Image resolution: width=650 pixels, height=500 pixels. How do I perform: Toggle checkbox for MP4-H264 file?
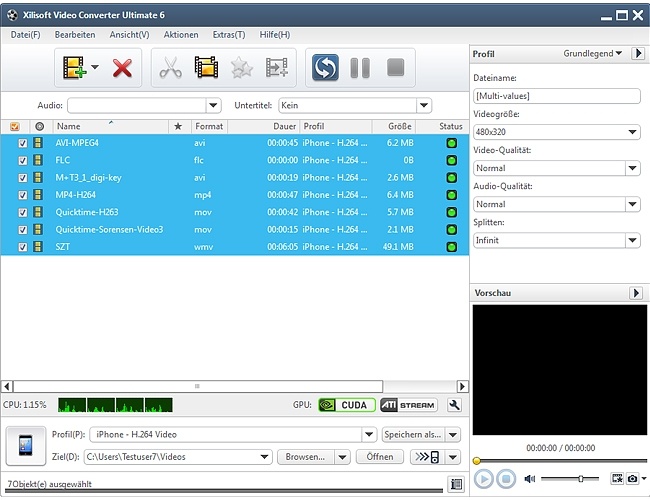pyautogui.click(x=23, y=194)
